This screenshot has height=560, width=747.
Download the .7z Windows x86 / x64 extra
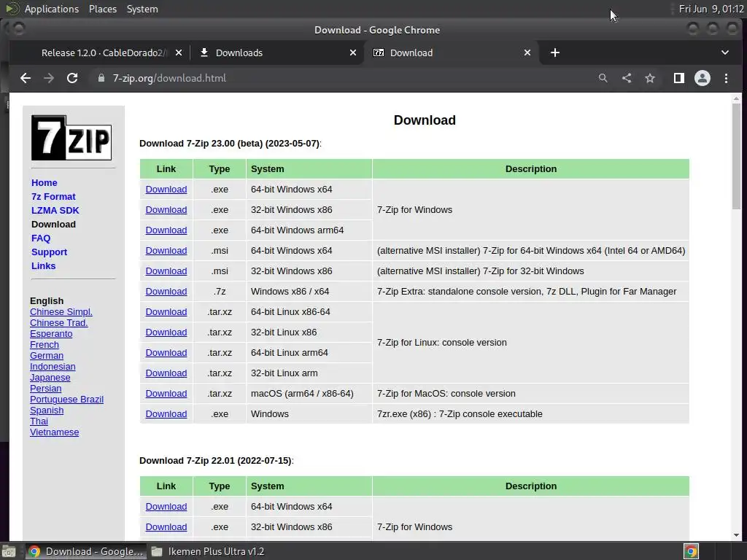pos(166,292)
